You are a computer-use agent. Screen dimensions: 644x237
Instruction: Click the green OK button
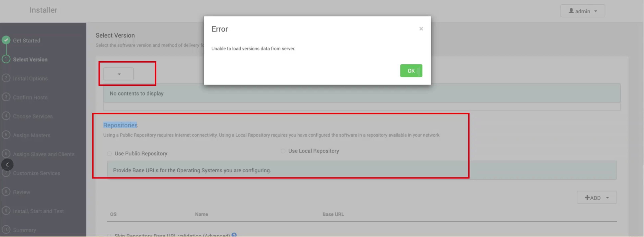[x=411, y=71]
